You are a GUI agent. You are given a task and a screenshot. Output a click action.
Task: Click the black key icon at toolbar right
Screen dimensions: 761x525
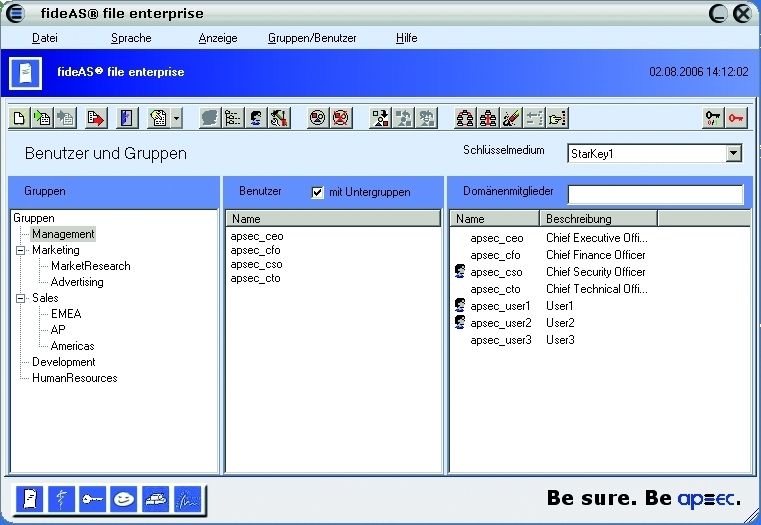pos(713,118)
